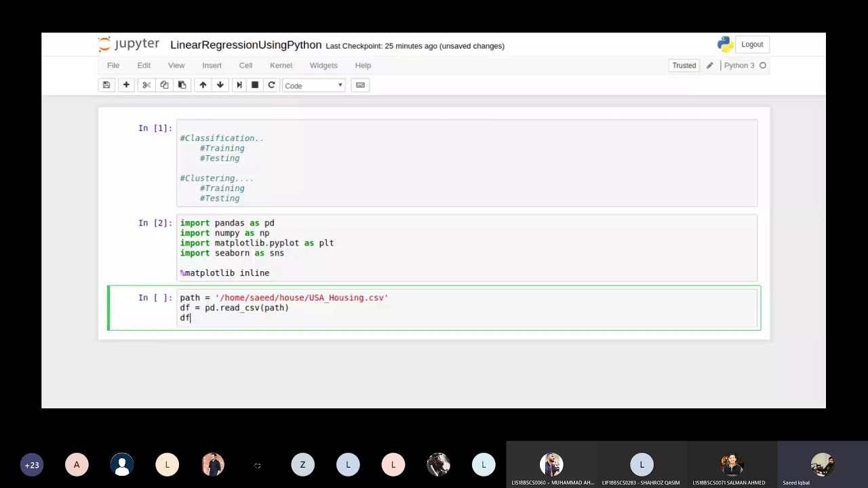Paste cells below toolbar icon

point(182,85)
